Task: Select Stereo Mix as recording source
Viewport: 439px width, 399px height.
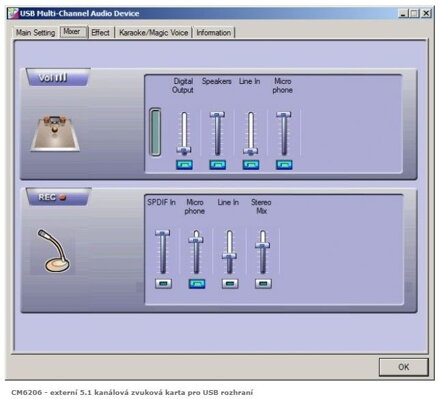Action: point(263,284)
